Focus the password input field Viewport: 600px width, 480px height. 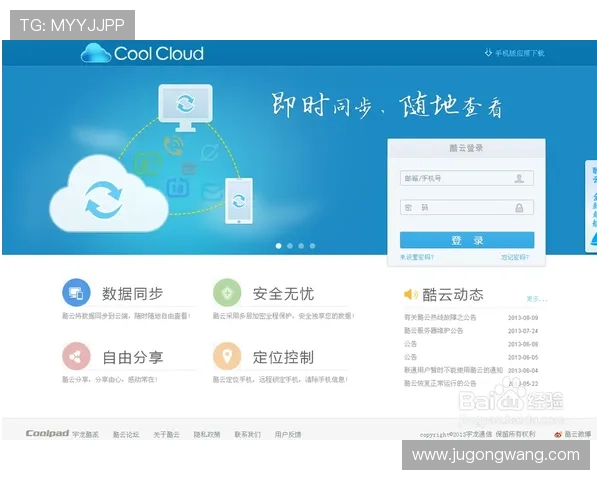(466, 207)
